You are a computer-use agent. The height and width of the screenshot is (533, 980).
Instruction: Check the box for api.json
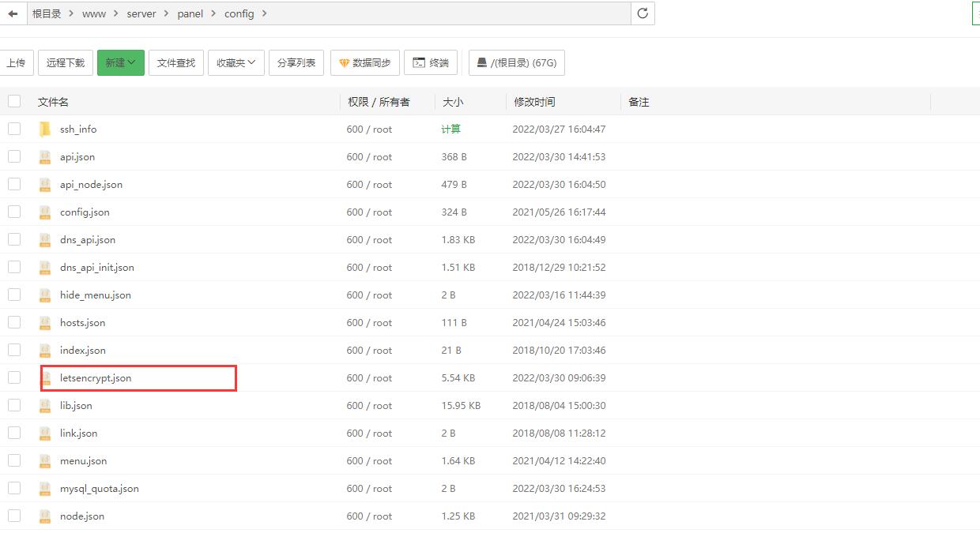(x=14, y=156)
